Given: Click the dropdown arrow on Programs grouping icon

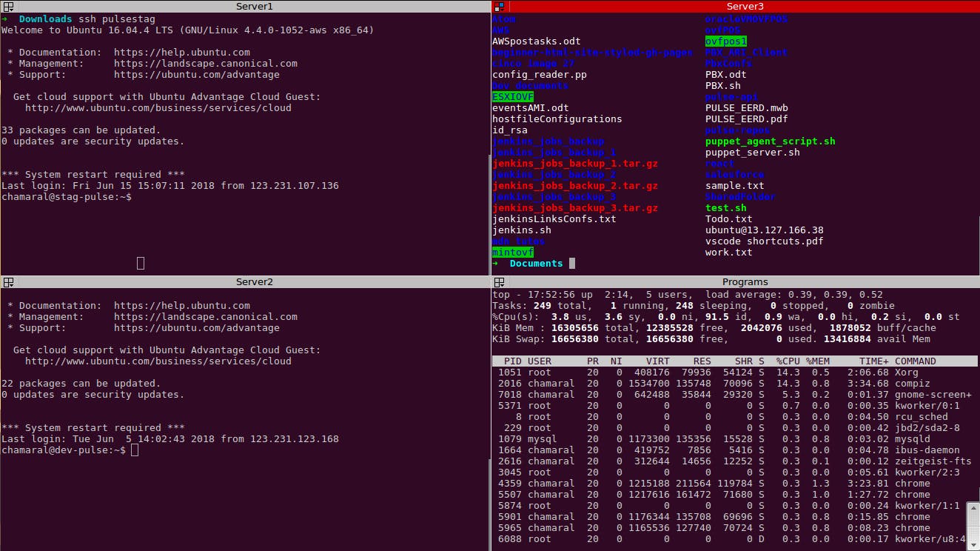Looking at the screenshot, I should (504, 284).
